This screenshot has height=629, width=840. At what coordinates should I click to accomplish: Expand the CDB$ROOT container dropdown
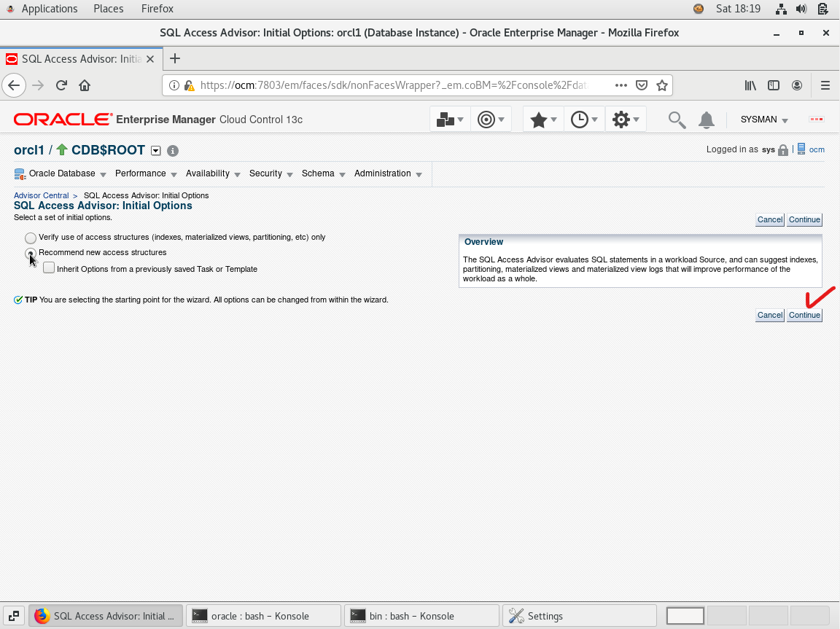(156, 151)
